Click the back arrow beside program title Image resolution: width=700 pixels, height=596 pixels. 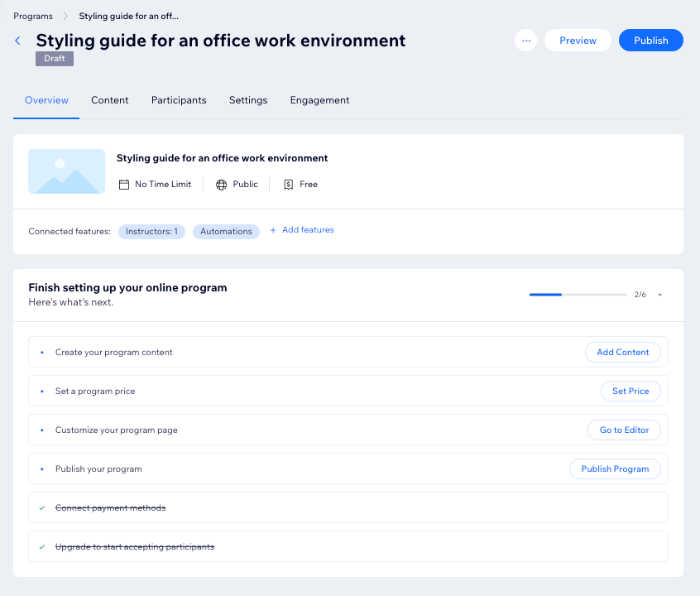coord(18,41)
